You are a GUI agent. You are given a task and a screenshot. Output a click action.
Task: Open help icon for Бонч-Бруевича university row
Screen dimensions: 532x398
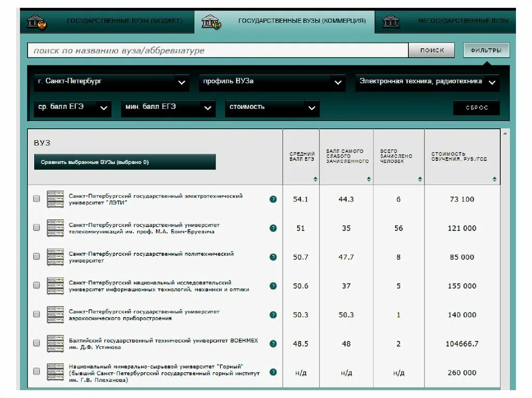tap(273, 228)
